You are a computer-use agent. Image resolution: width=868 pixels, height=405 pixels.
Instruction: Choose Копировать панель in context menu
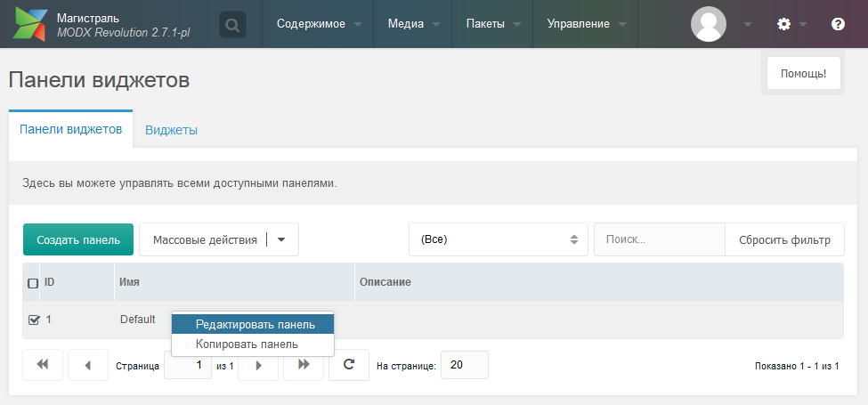tap(247, 344)
